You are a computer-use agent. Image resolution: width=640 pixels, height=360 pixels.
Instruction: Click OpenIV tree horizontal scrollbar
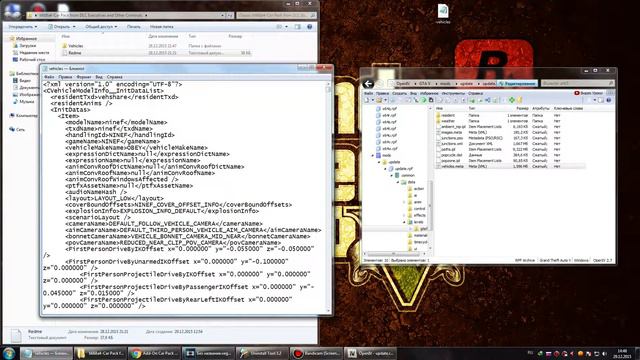point(395,254)
